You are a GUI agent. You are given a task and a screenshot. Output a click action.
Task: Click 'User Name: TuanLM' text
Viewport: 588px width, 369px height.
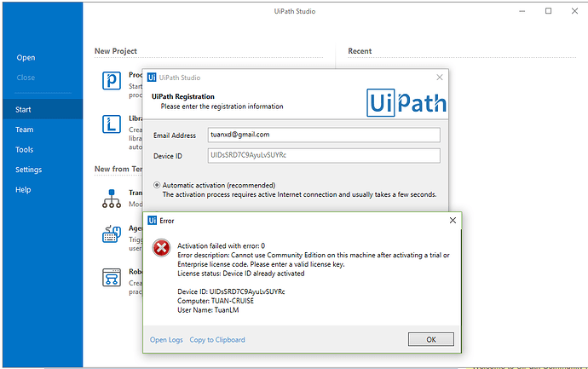point(208,310)
